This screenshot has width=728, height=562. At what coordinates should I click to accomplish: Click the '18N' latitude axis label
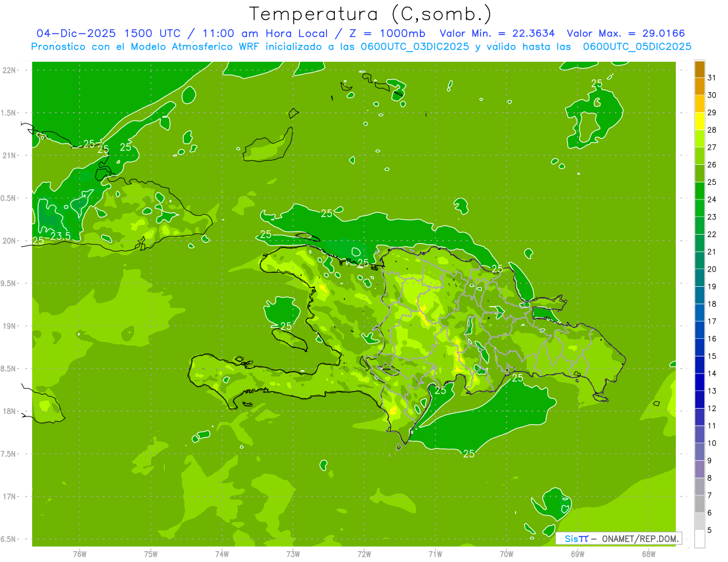pos(10,411)
